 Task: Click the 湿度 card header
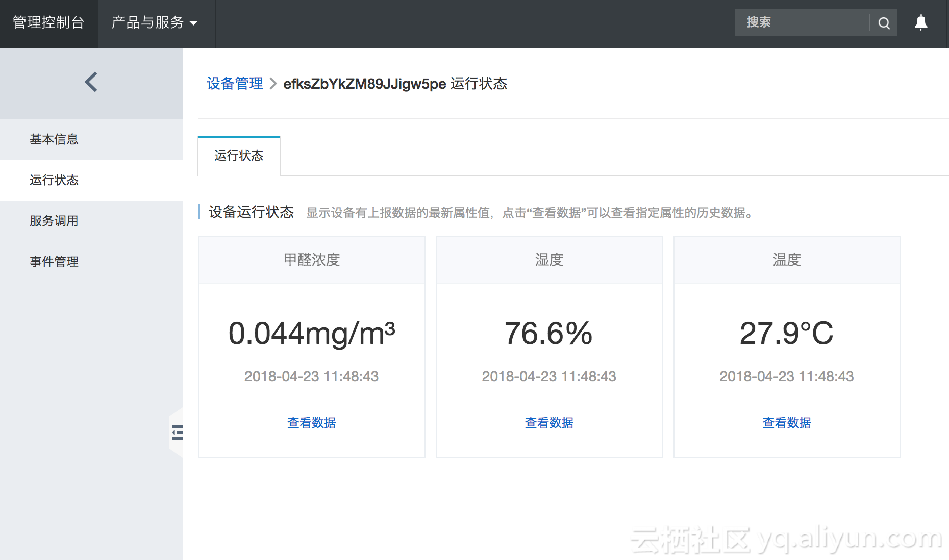coord(550,260)
